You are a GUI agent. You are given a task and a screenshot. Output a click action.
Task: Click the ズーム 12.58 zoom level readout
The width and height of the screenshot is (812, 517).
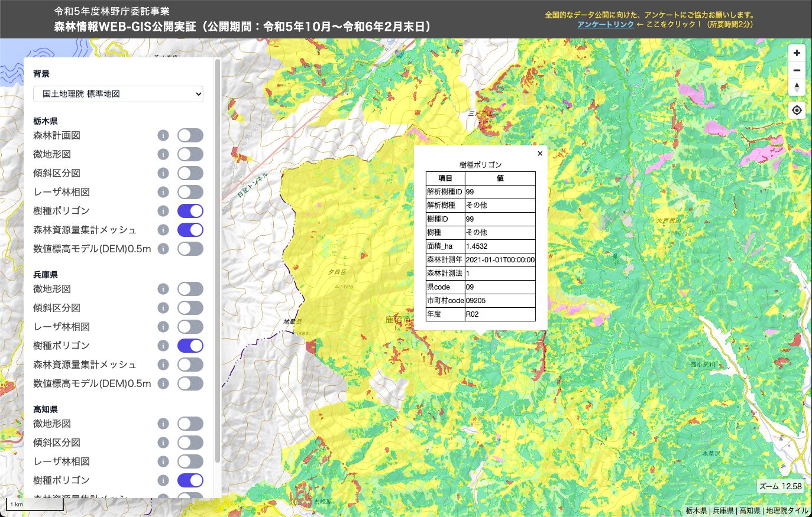(x=781, y=487)
